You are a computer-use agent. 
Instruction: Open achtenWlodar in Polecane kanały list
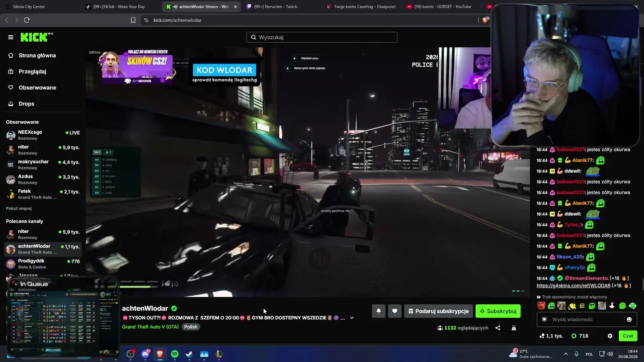click(x=42, y=249)
